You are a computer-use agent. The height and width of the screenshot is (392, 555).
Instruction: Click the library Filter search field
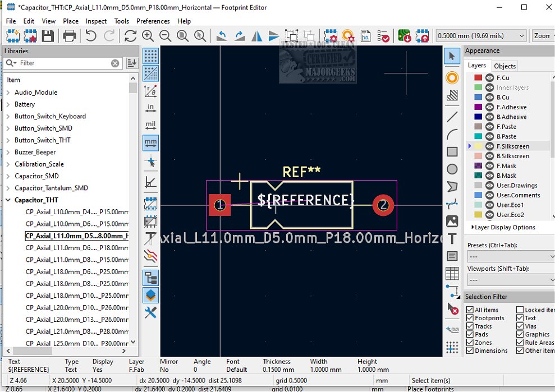click(x=63, y=63)
